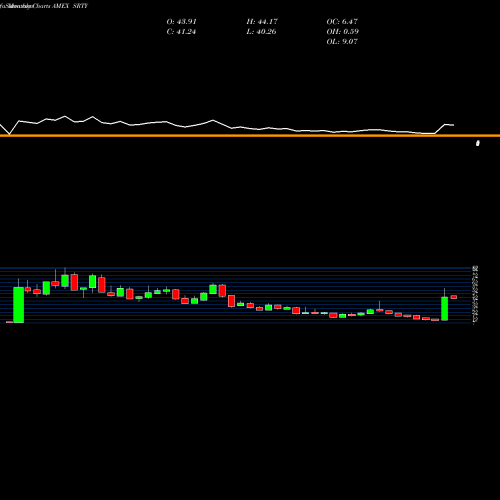500x500 pixels.
Task: Click the '0' label under orange line
Action: pos(478,143)
